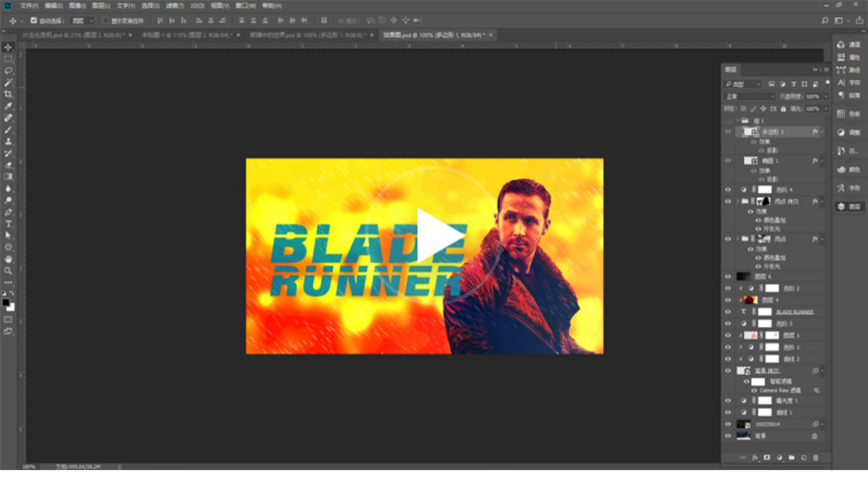Image resolution: width=868 pixels, height=477 pixels.
Task: Open the 不透明度 (Opacity) dropdown arrow
Action: click(x=826, y=96)
